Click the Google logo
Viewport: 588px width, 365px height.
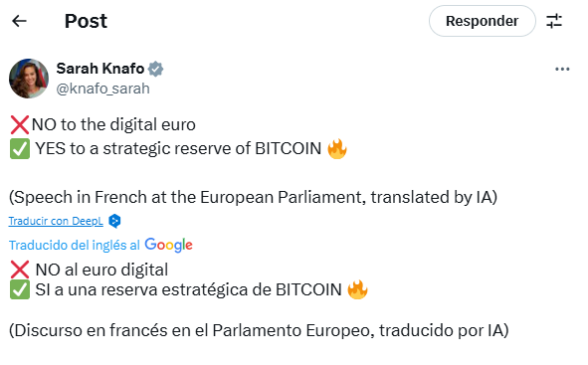[169, 245]
